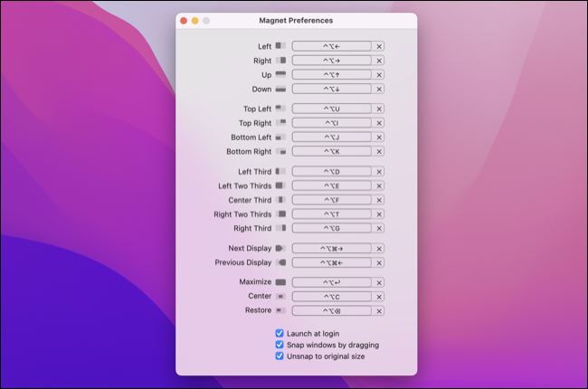Image resolution: width=588 pixels, height=389 pixels.
Task: Click the Top Right quarter icon
Action: coord(280,123)
